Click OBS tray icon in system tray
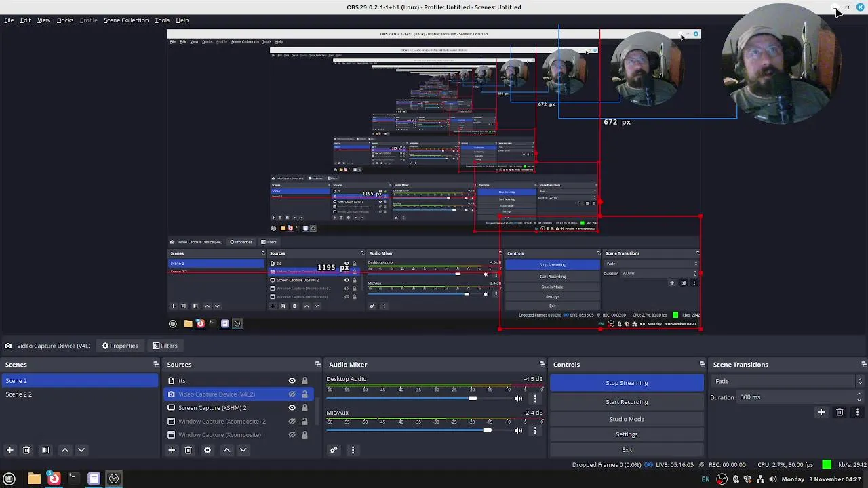The height and width of the screenshot is (488, 868). click(x=722, y=479)
